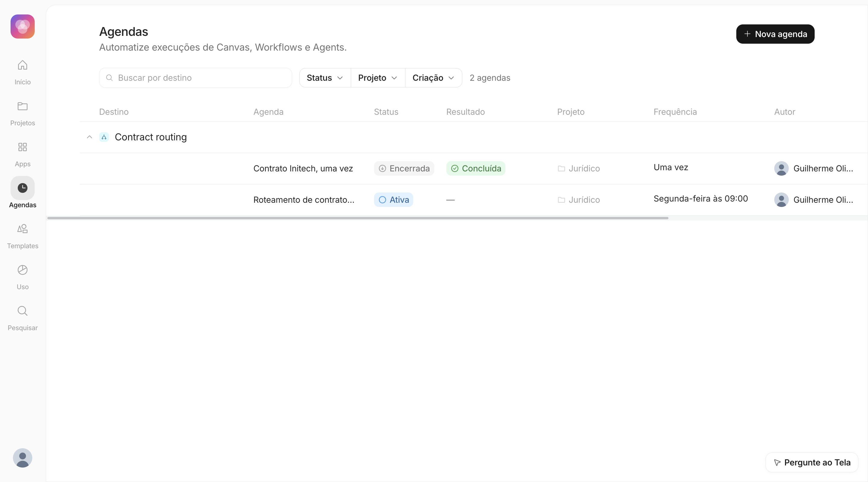Open the Projeto filter dropdown
Image resolution: width=868 pixels, height=482 pixels.
[x=378, y=78]
